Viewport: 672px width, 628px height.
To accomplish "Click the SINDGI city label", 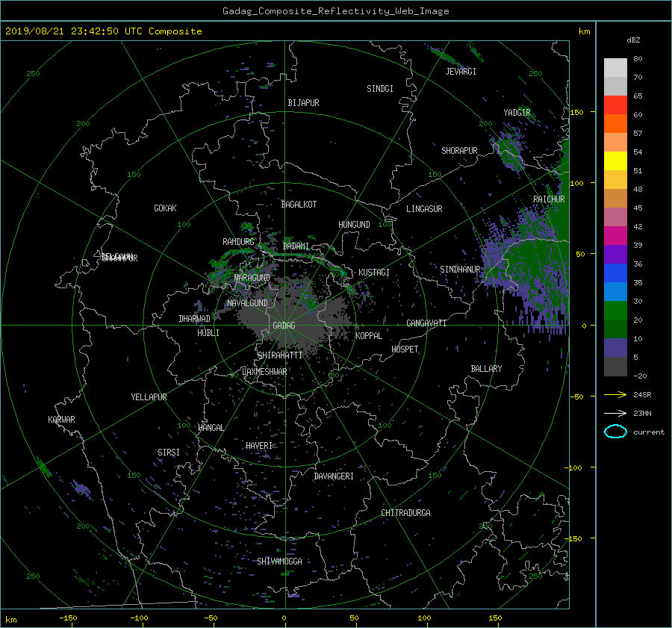I will tap(380, 89).
